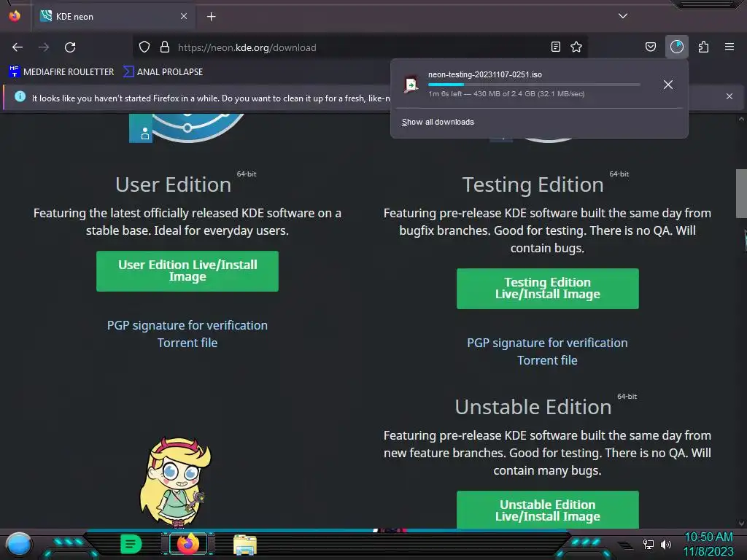The image size is (747, 560).
Task: Click the page vertical scrollbar thumb
Action: pyautogui.click(x=741, y=193)
